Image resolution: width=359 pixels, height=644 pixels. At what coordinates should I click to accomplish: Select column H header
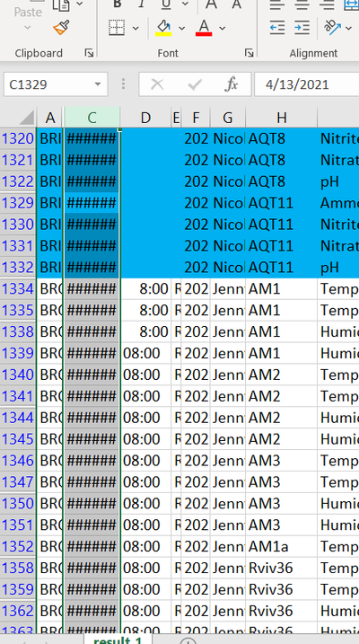(x=282, y=118)
